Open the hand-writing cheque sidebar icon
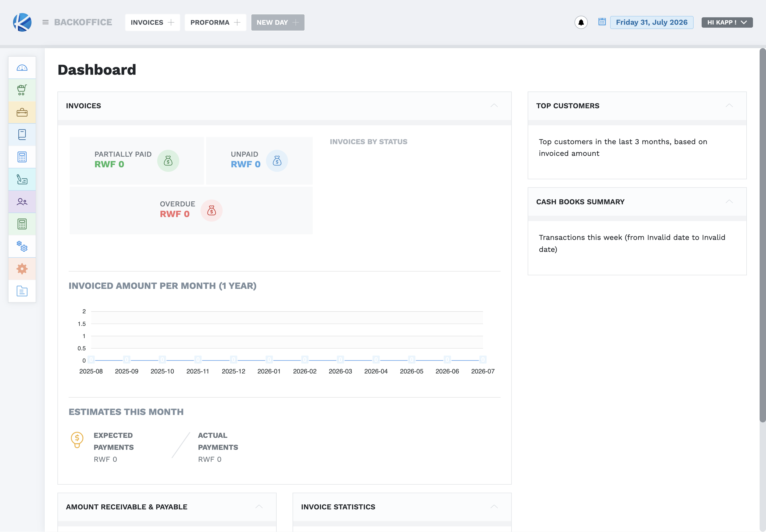This screenshot has height=532, width=766. [x=22, y=179]
